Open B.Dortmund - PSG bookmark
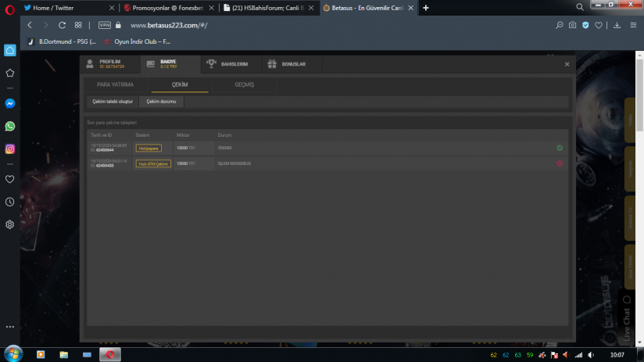 [62, 41]
